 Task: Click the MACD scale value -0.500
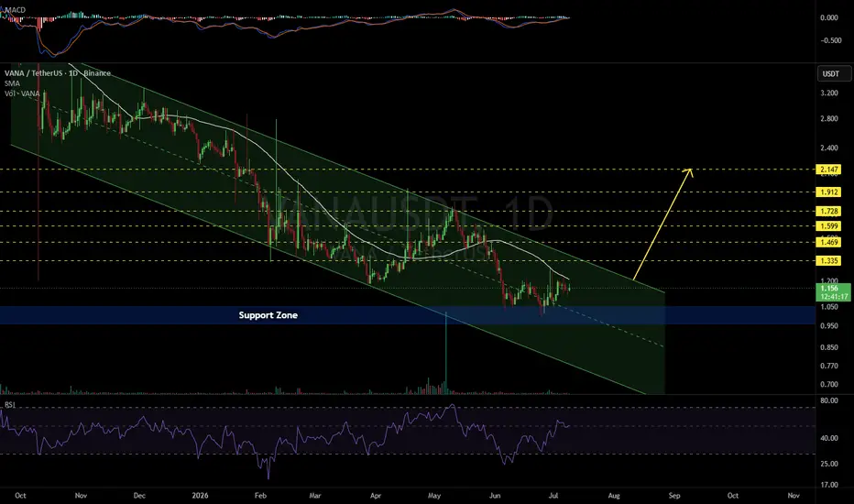(830, 40)
